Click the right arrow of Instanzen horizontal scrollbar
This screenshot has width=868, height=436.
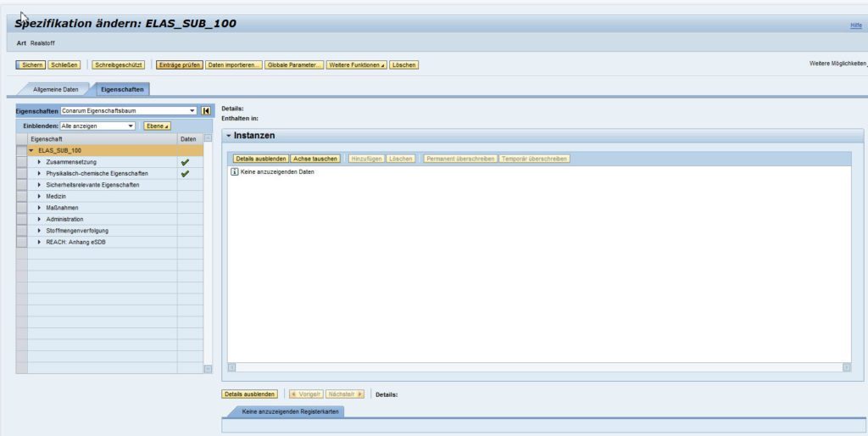tap(847, 367)
